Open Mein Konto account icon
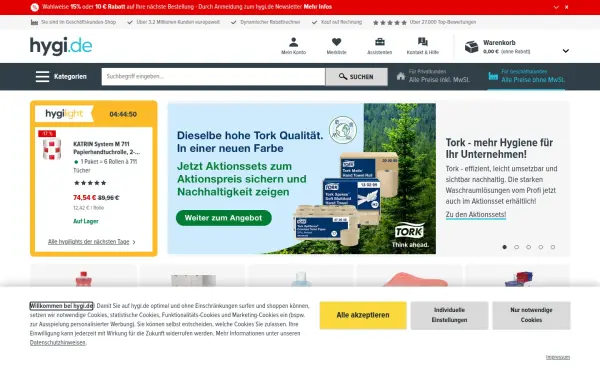The height and width of the screenshot is (375, 600). (x=293, y=42)
